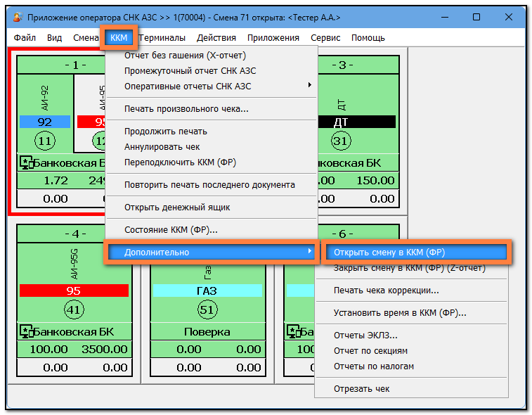Open the Смена menu
This screenshot has height=415, width=532.
[x=86, y=38]
